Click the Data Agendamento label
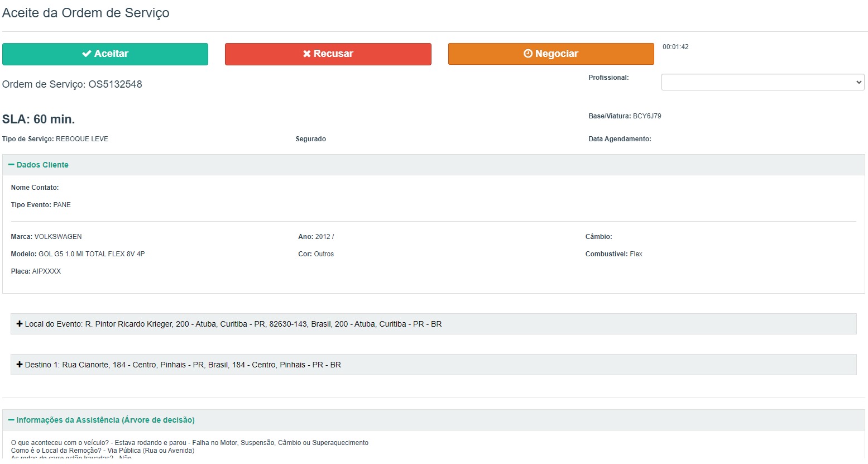This screenshot has width=868, height=464. click(x=620, y=139)
